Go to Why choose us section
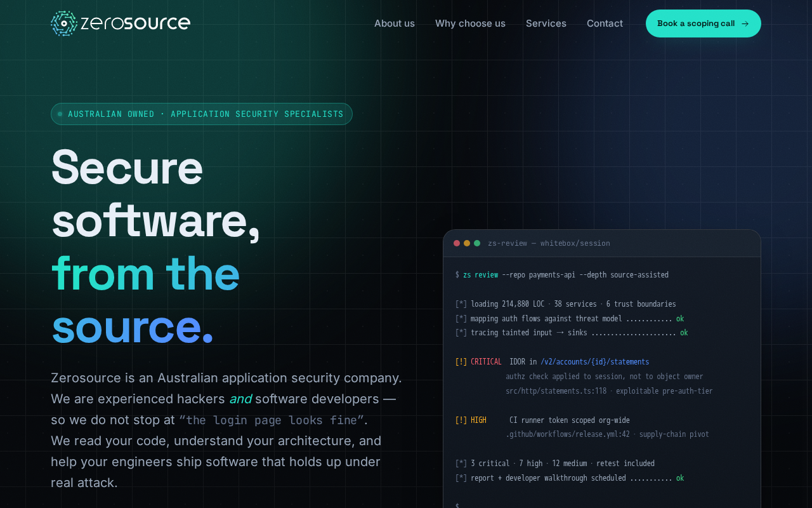 470,23
